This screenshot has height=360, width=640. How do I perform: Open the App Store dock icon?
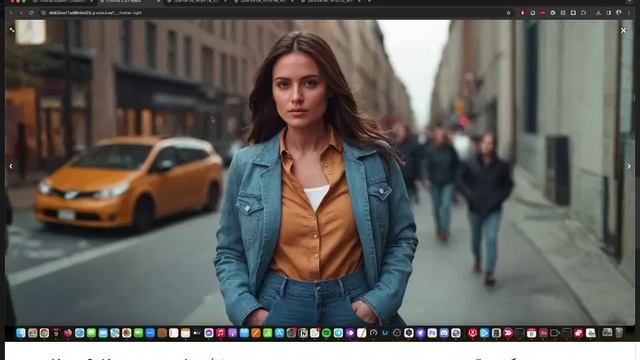click(x=279, y=333)
